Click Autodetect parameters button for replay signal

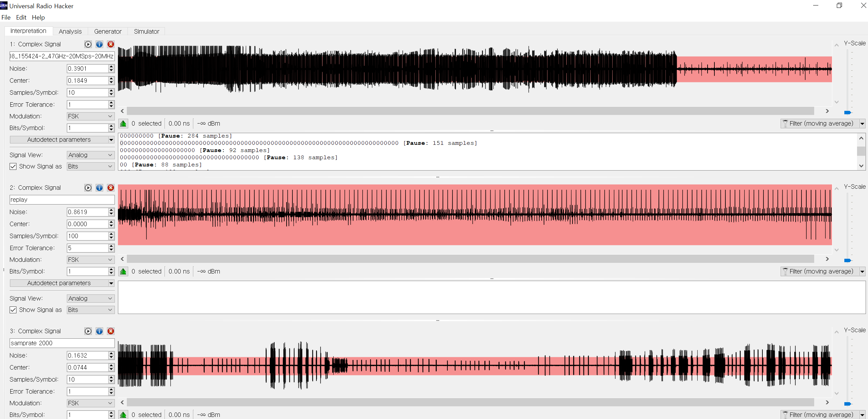(x=59, y=283)
